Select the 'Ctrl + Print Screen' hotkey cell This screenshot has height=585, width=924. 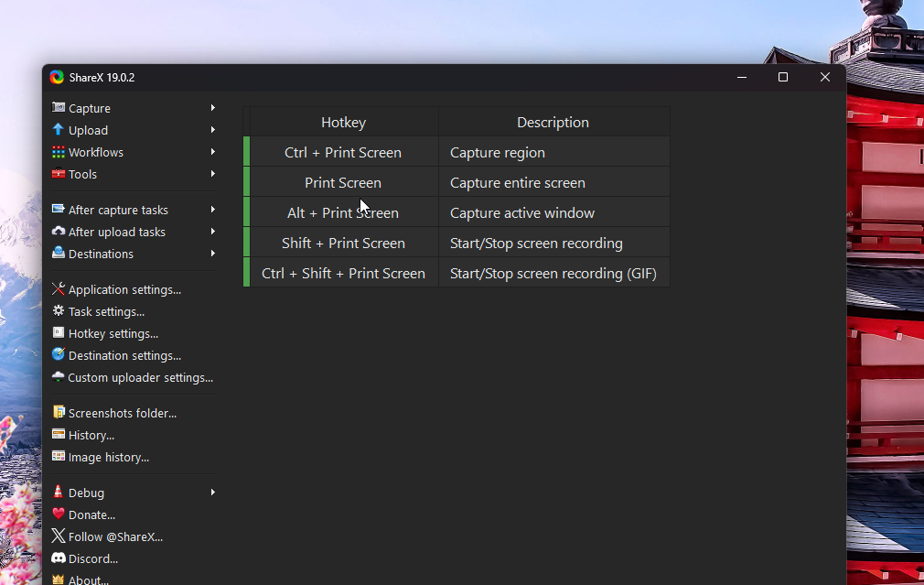(344, 152)
